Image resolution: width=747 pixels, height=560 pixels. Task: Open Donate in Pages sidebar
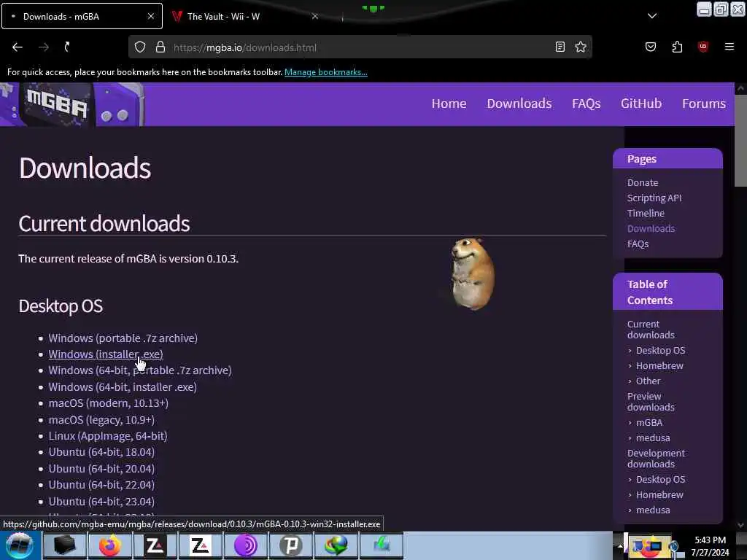[643, 182]
